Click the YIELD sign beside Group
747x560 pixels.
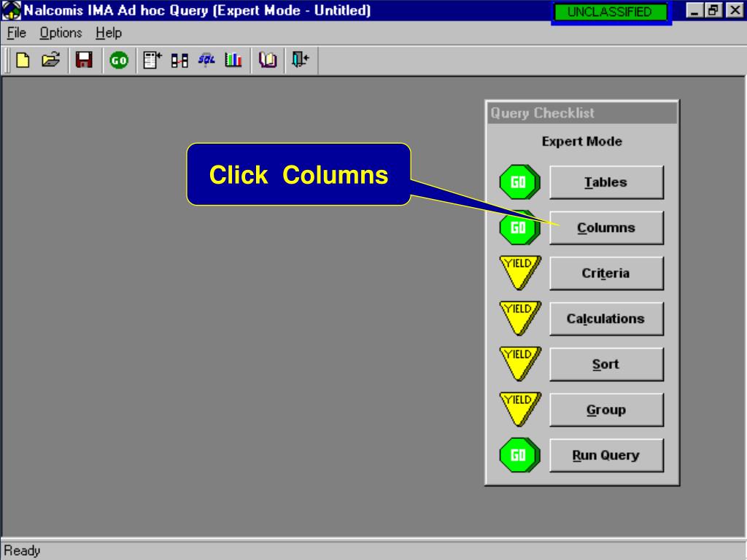519,408
